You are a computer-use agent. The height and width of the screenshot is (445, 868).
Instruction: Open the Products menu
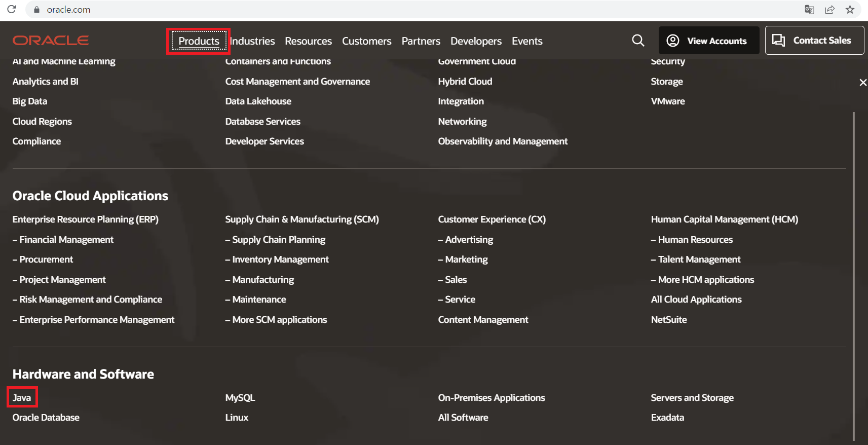(x=199, y=41)
